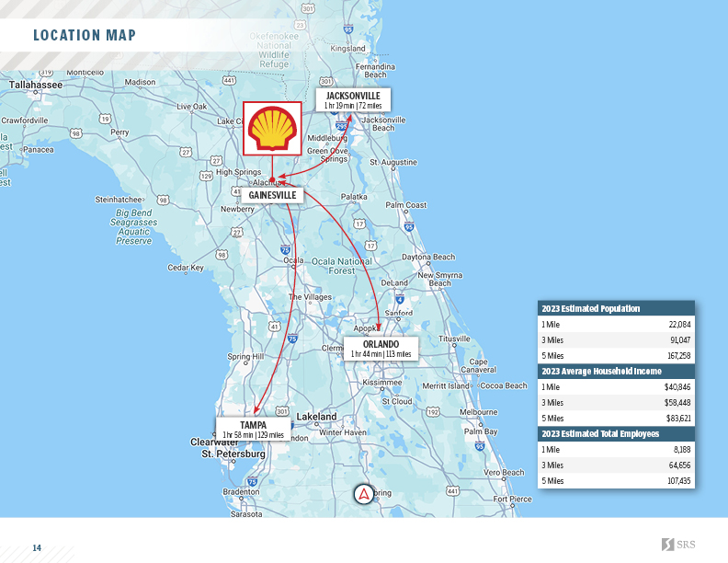The width and height of the screenshot is (728, 563).
Task: Click the Ocala National Forest label
Action: pos(342,266)
